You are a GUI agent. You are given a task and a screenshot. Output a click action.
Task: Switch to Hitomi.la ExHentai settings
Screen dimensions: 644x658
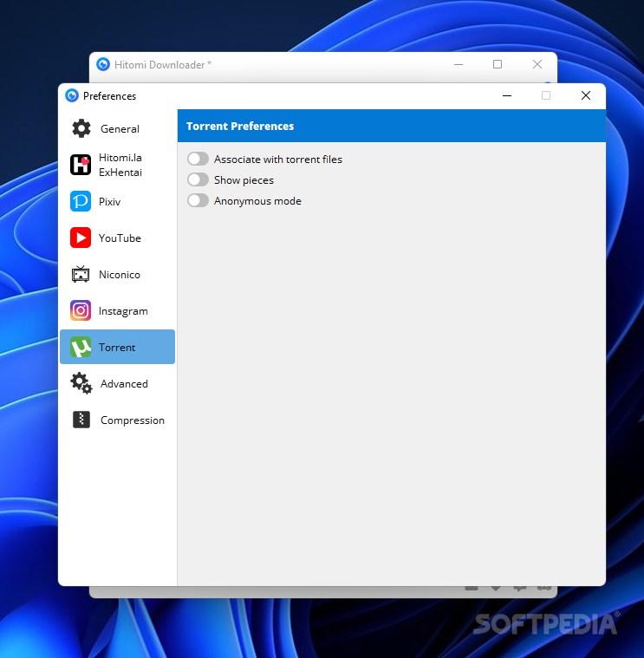click(118, 165)
